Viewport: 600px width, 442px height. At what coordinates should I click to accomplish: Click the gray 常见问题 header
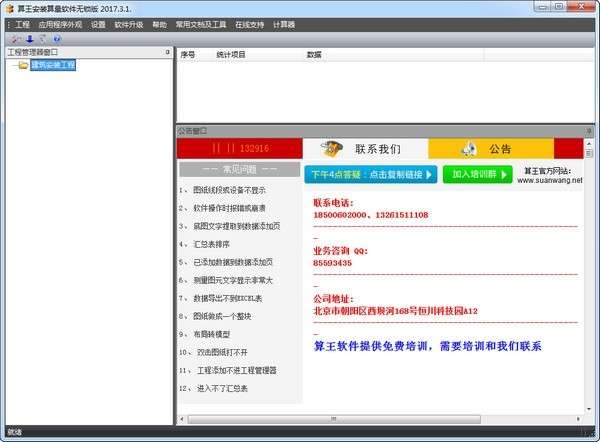[240, 170]
